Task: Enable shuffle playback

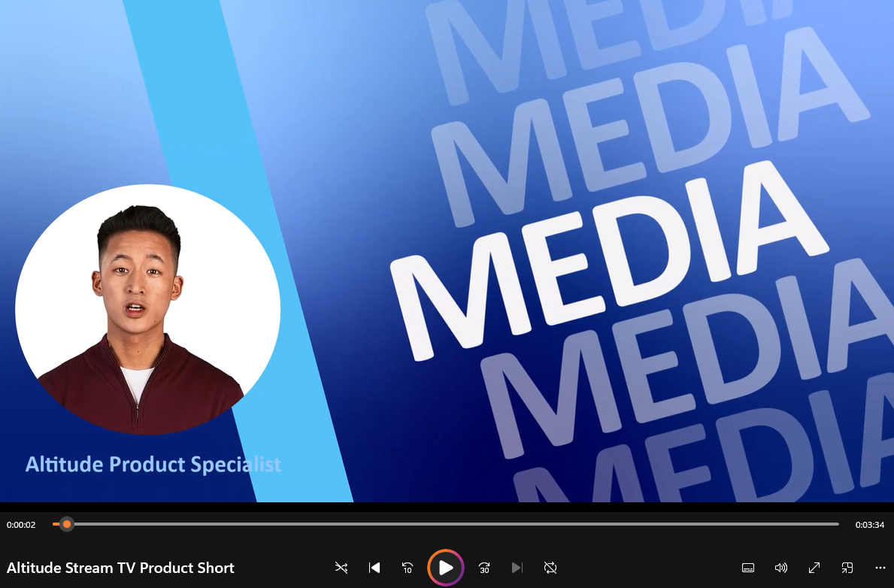Action: [x=341, y=568]
